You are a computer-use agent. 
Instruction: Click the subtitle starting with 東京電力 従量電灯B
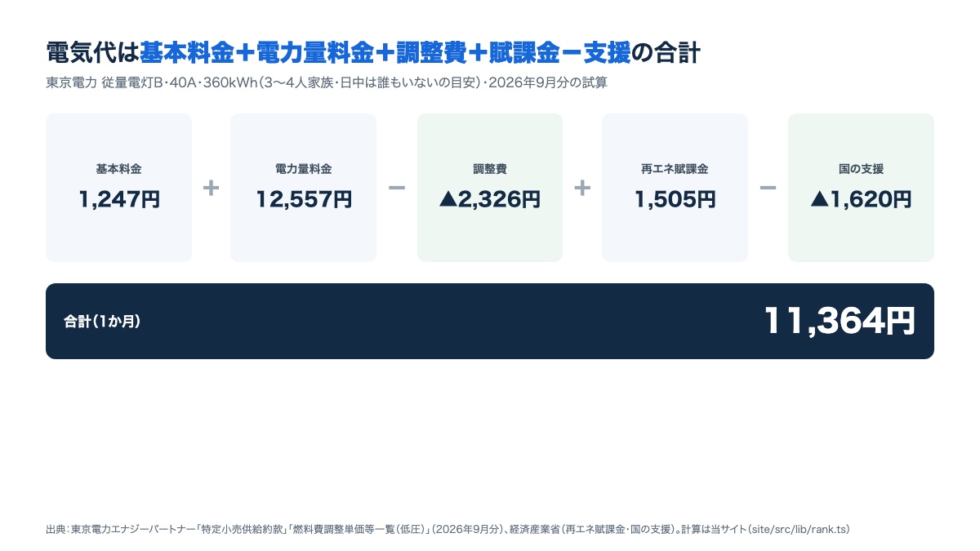(x=326, y=83)
